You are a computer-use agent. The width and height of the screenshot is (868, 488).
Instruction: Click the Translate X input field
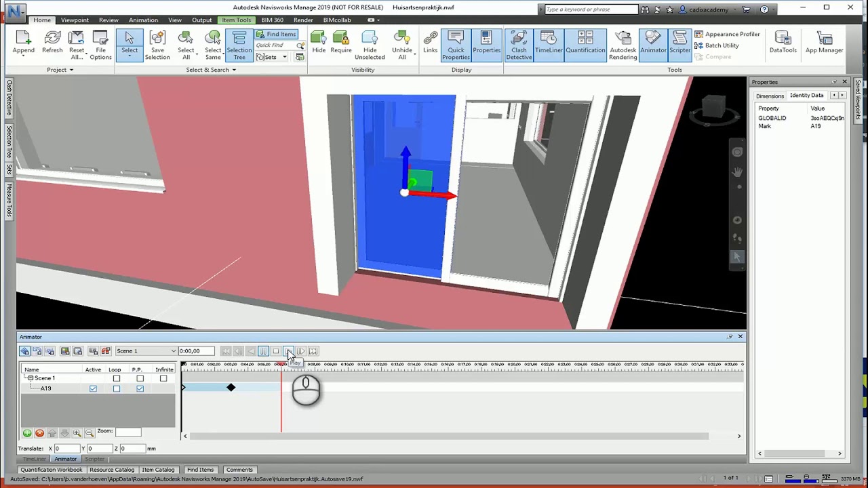[x=66, y=449]
